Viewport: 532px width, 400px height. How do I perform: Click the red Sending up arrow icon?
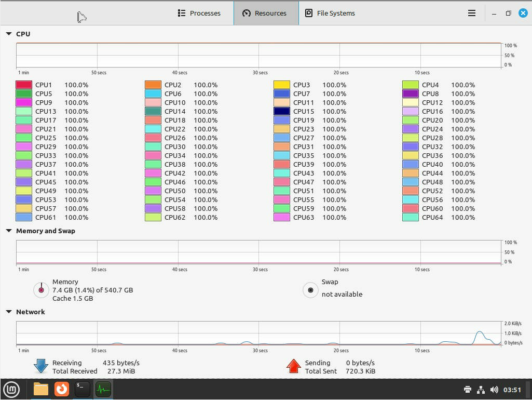[294, 366]
